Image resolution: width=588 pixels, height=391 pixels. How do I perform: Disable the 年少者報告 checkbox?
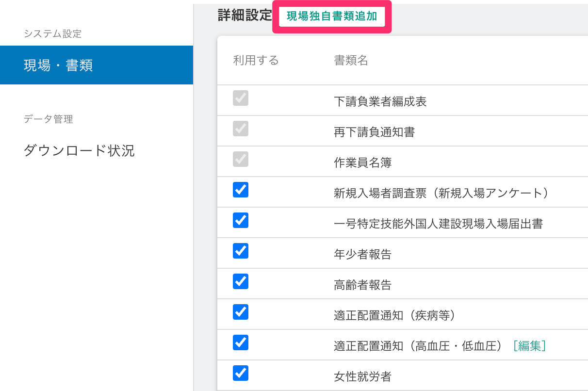241,251
